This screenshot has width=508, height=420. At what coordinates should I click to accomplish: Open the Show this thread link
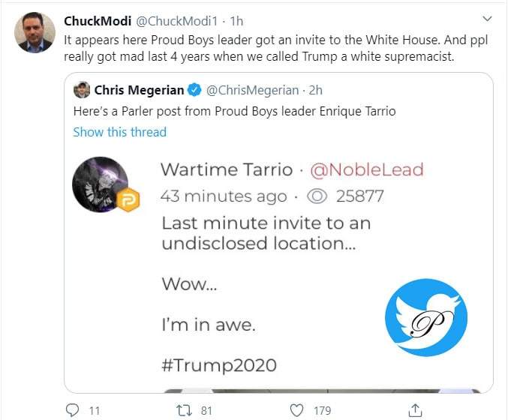119,132
